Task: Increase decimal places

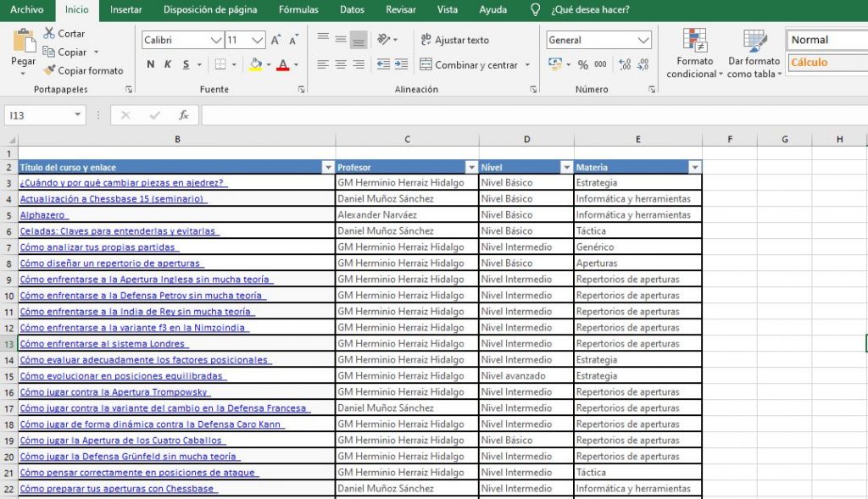Action: click(x=625, y=64)
